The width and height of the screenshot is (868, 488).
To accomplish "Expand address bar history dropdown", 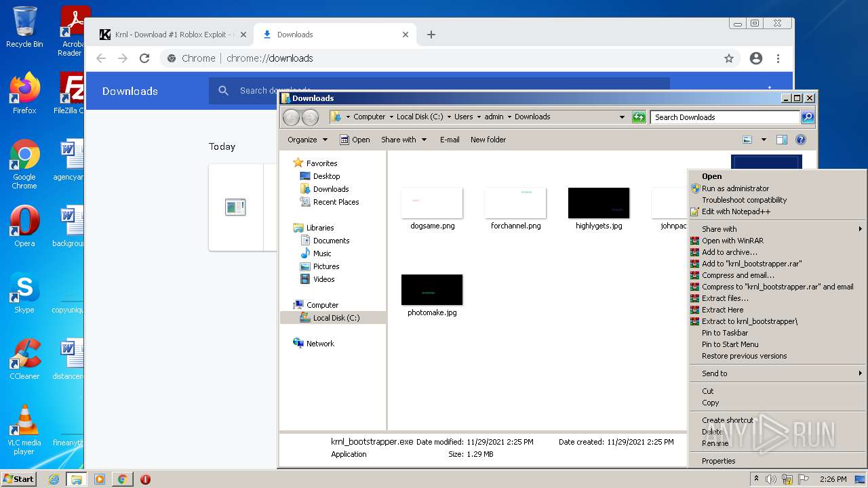I will click(x=622, y=117).
